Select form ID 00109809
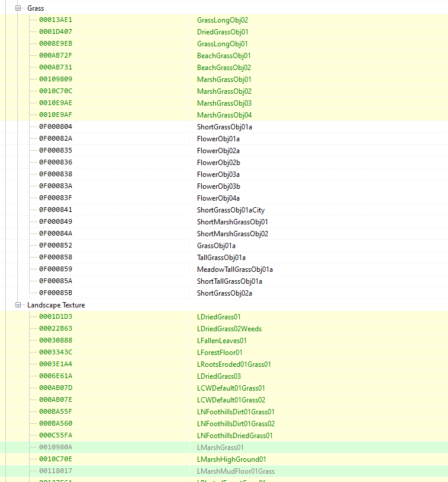Image resolution: width=448 pixels, height=482 pixels. click(x=56, y=80)
